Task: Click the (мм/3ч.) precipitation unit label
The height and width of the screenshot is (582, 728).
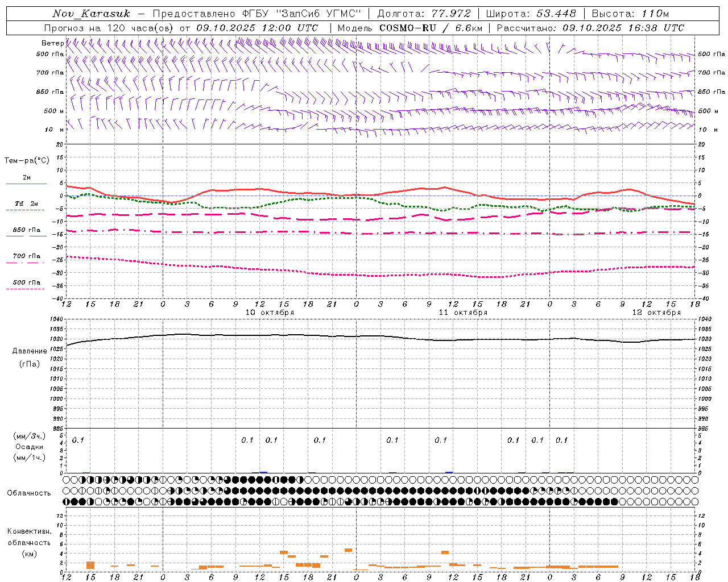Action: point(30,436)
